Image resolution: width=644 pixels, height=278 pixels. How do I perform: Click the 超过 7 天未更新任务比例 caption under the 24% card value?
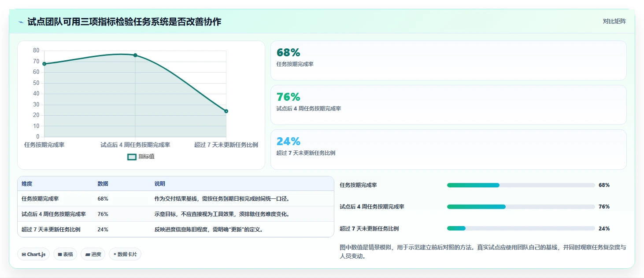click(306, 153)
